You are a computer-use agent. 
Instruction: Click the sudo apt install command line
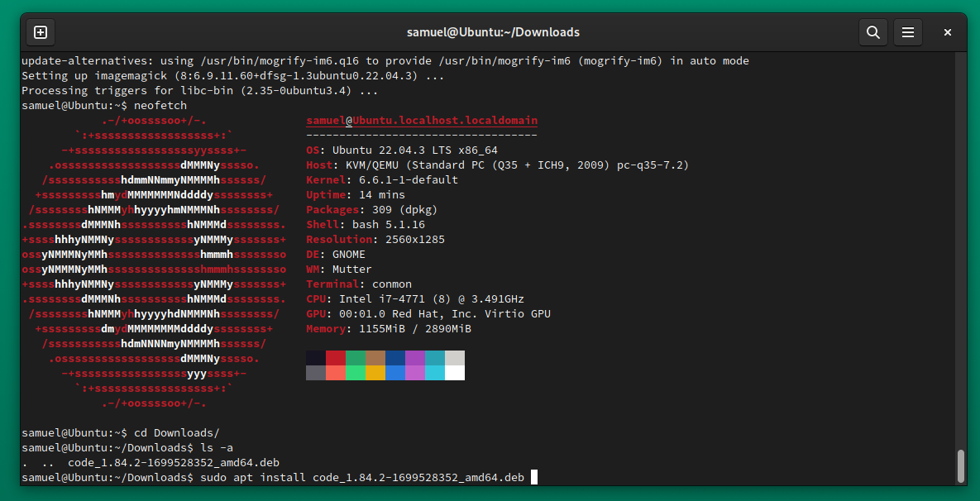273,478
